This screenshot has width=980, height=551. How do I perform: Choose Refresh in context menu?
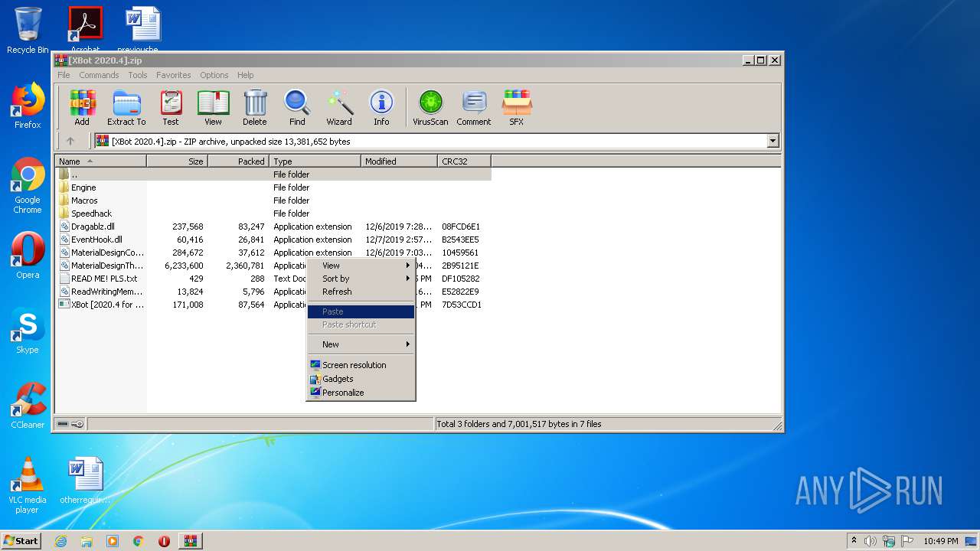(361, 292)
